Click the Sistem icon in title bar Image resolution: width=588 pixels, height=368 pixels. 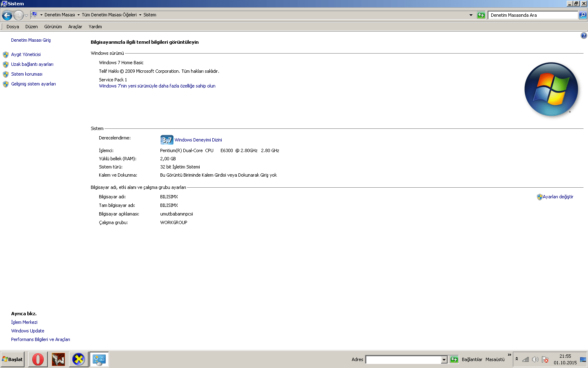[4, 3]
